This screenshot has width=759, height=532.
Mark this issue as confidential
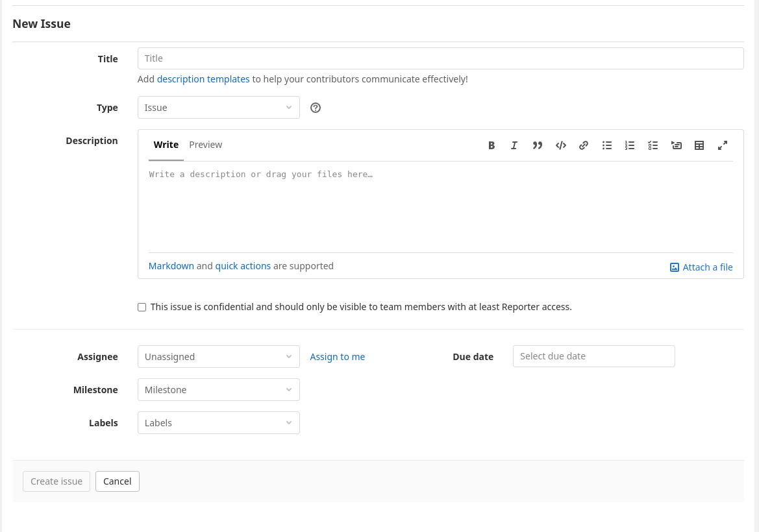142,308
